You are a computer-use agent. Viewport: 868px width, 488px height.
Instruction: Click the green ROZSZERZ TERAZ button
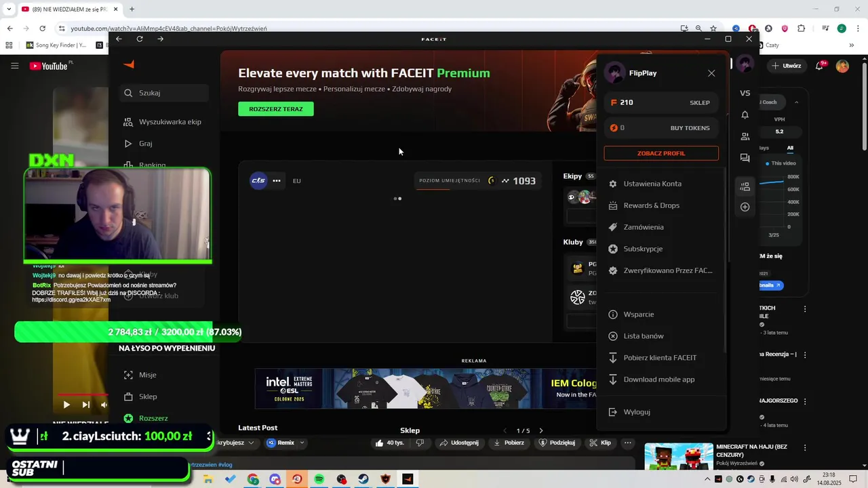(276, 109)
